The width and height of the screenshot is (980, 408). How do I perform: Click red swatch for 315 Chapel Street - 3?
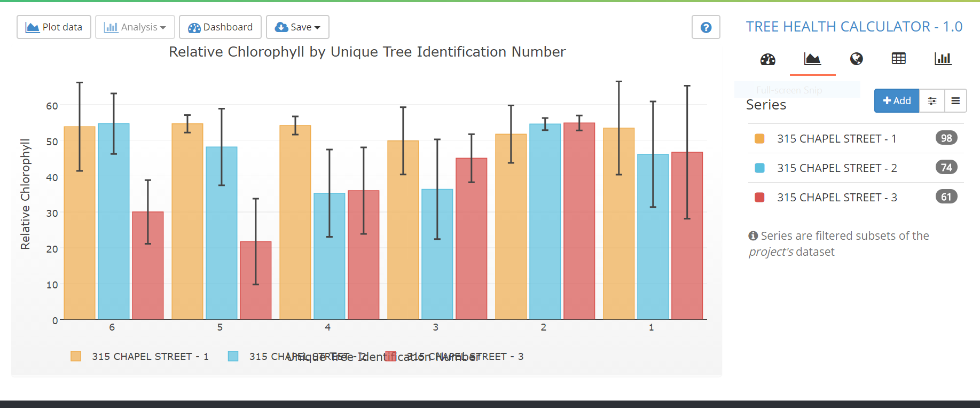tap(759, 198)
